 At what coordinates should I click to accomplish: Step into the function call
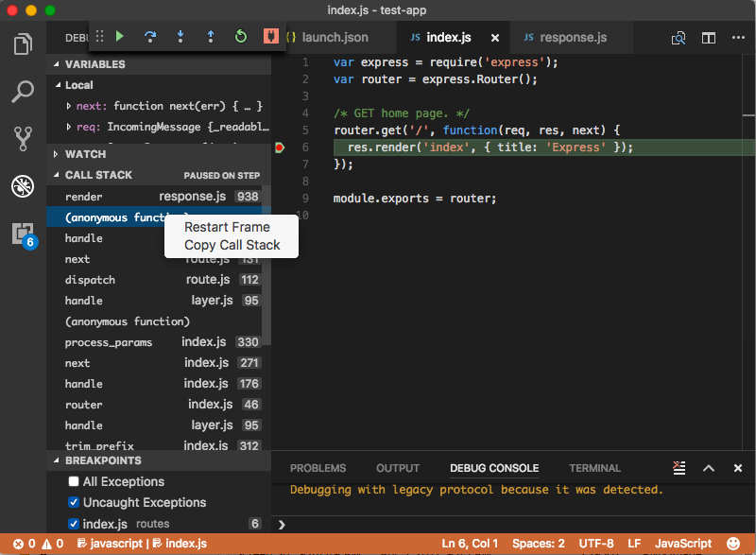[180, 37]
